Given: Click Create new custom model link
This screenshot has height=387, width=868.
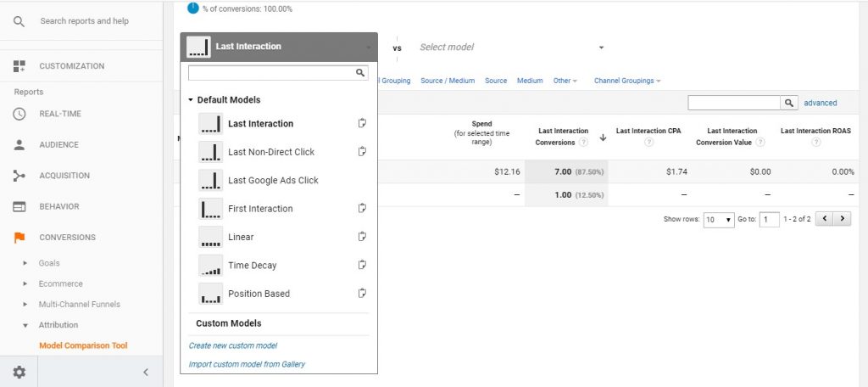Looking at the screenshot, I should 233,345.
